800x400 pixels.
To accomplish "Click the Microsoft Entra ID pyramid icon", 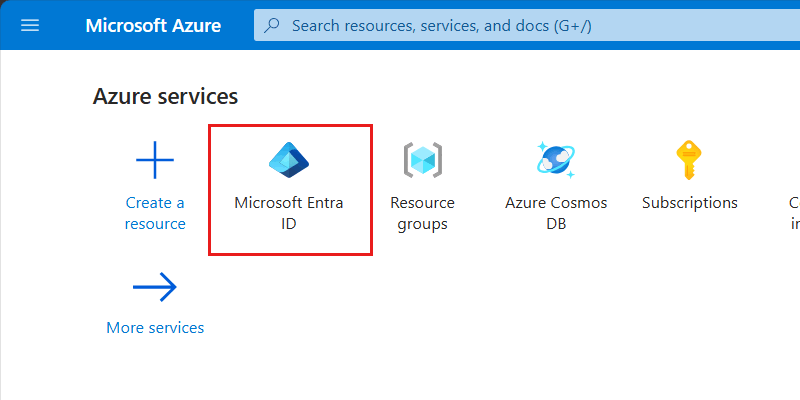I will pyautogui.click(x=290, y=159).
